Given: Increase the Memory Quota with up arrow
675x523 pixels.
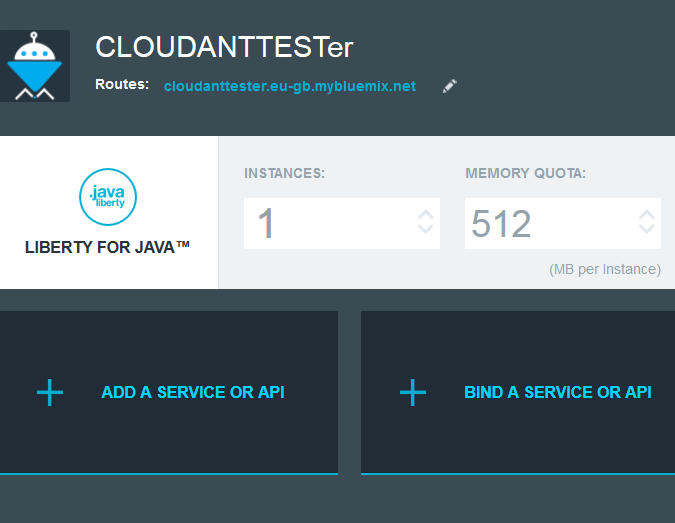Looking at the screenshot, I should click(647, 215).
